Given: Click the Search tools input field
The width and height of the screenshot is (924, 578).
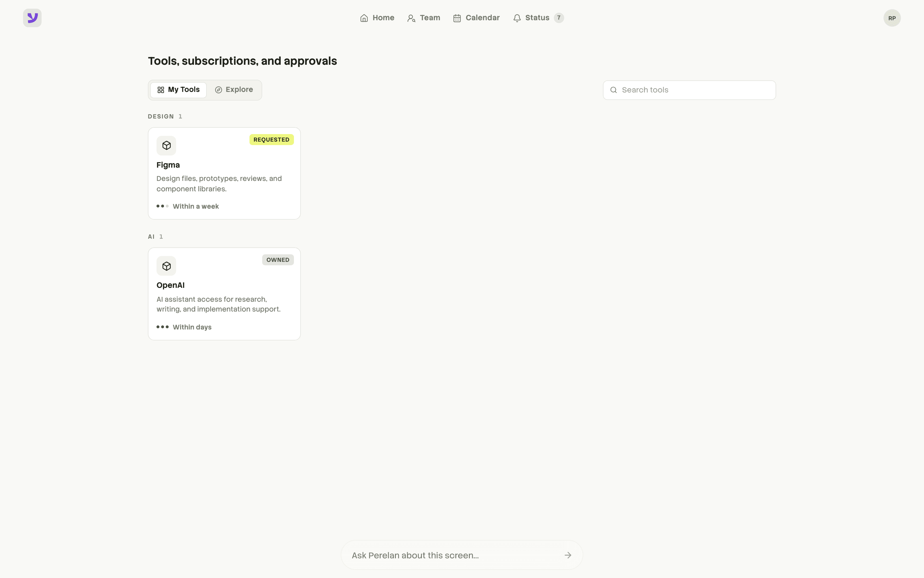Looking at the screenshot, I should tap(689, 90).
